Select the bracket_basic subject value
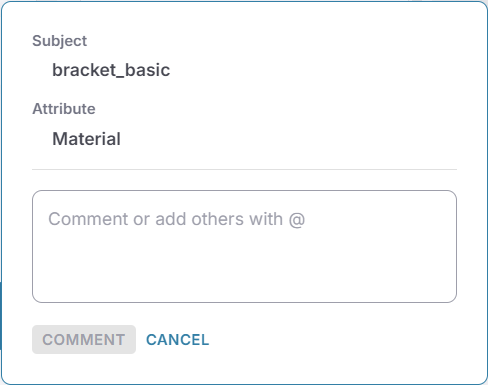The width and height of the screenshot is (489, 385). click(x=111, y=70)
